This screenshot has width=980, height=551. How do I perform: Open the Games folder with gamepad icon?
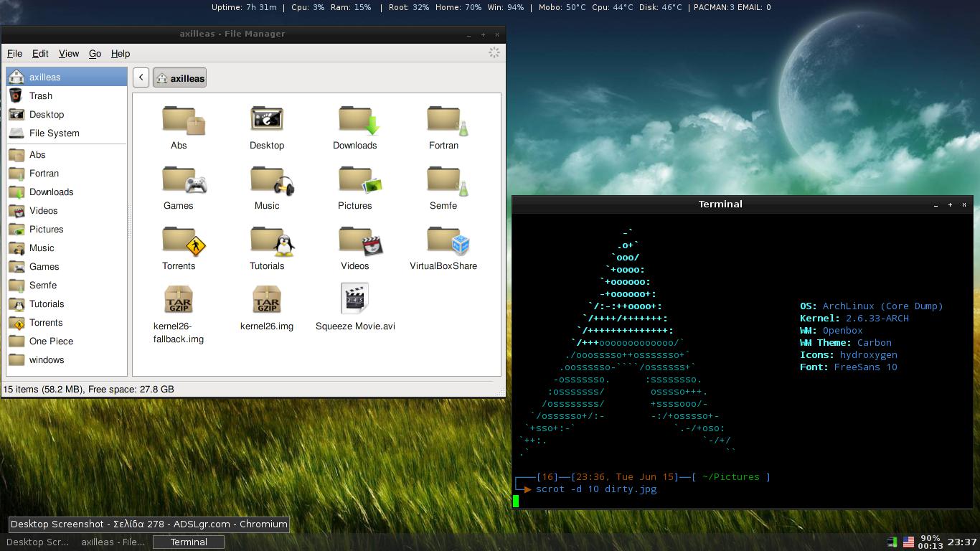tap(184, 179)
